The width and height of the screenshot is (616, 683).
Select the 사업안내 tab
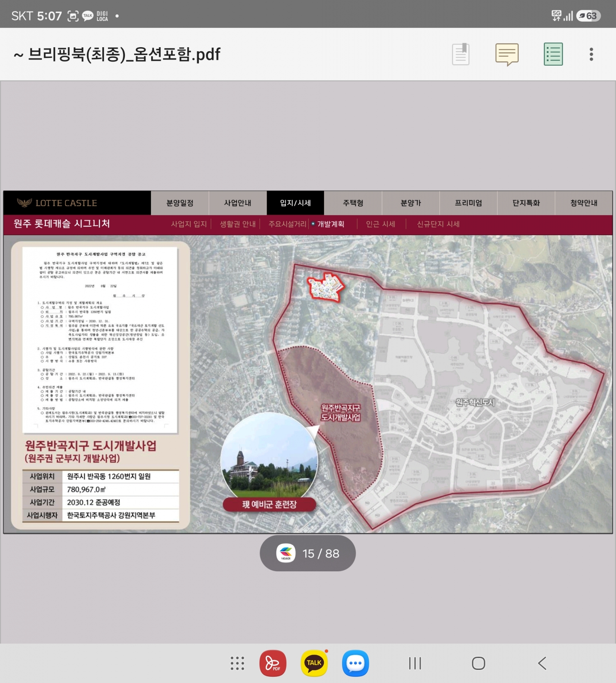[x=238, y=203]
